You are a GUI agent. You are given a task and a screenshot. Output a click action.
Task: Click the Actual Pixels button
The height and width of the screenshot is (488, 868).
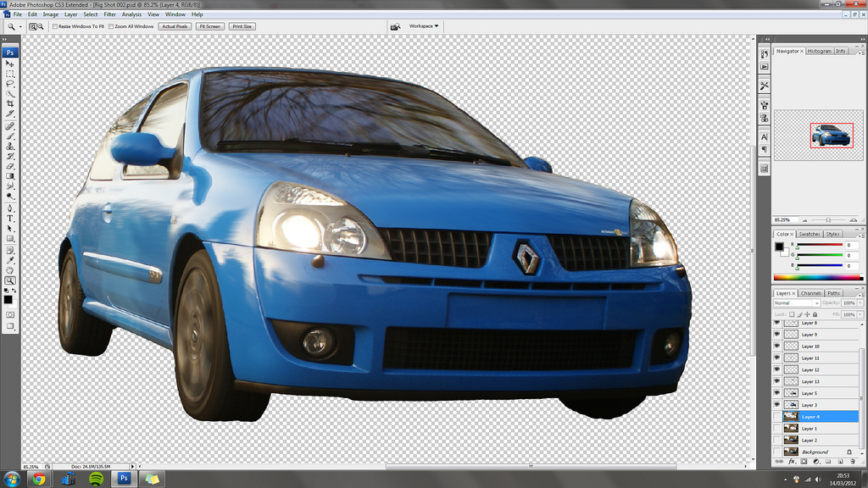point(175,26)
